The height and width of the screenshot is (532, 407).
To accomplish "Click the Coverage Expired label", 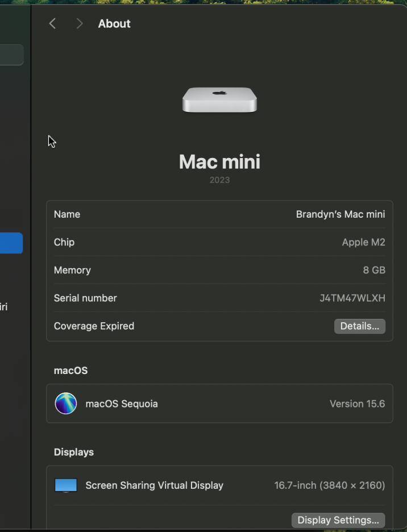I will 94,326.
